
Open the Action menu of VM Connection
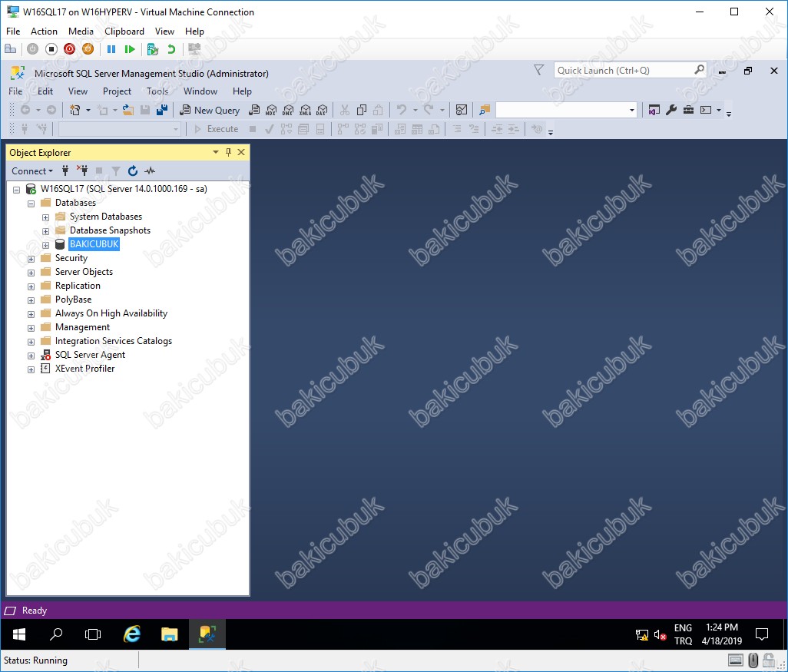pyautogui.click(x=44, y=31)
